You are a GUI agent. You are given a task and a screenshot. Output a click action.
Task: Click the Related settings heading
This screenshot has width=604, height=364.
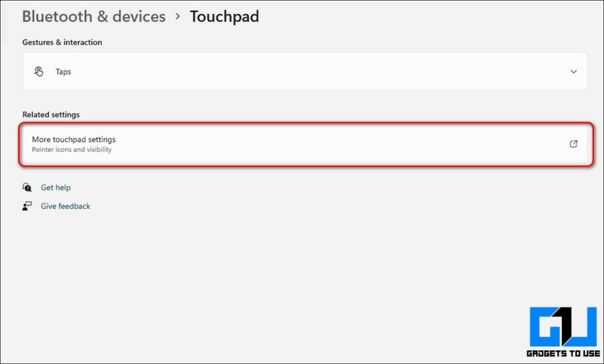click(x=51, y=114)
